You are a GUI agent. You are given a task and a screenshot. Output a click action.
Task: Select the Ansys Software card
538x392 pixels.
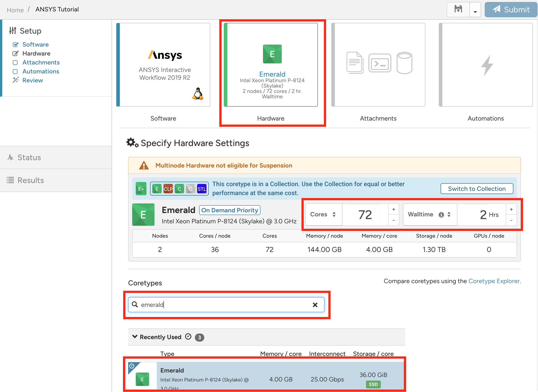(163, 65)
